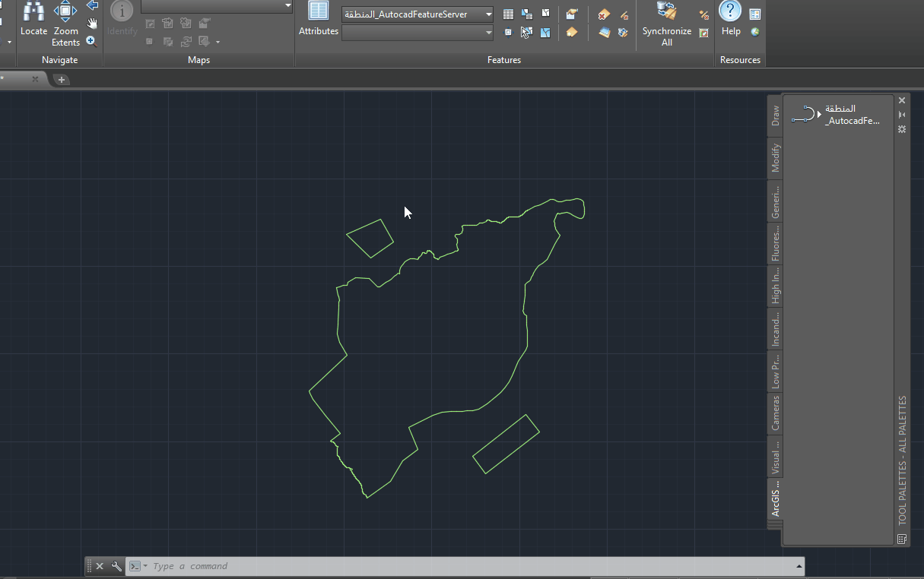Close the command line with X

100,566
